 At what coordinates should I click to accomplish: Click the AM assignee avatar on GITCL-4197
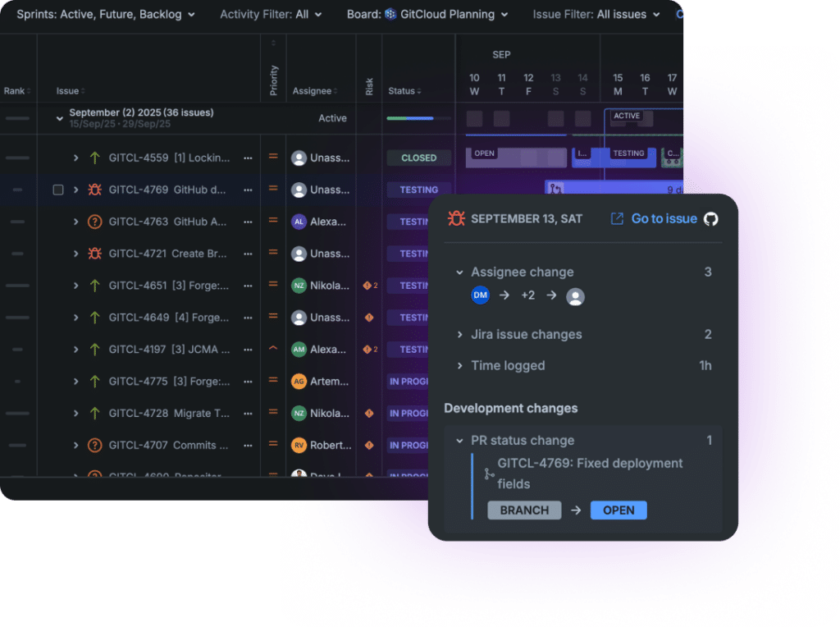point(299,350)
